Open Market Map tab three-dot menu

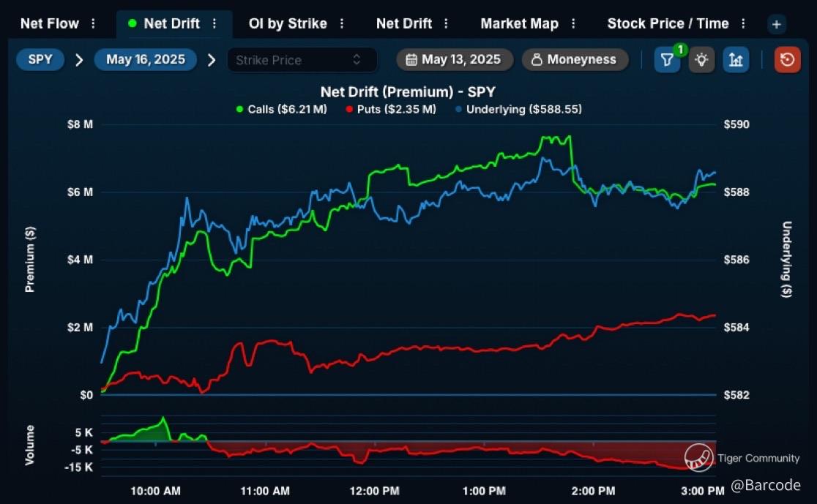pos(573,24)
